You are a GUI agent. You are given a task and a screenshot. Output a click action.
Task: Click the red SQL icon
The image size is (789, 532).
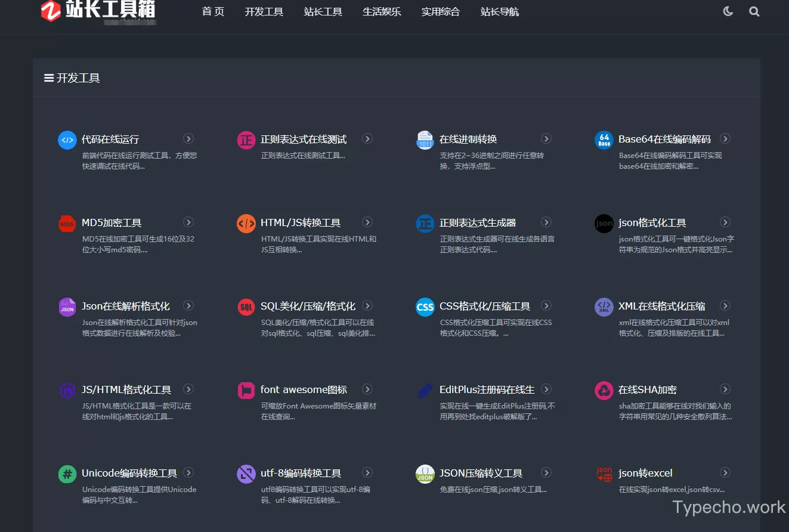click(x=246, y=307)
